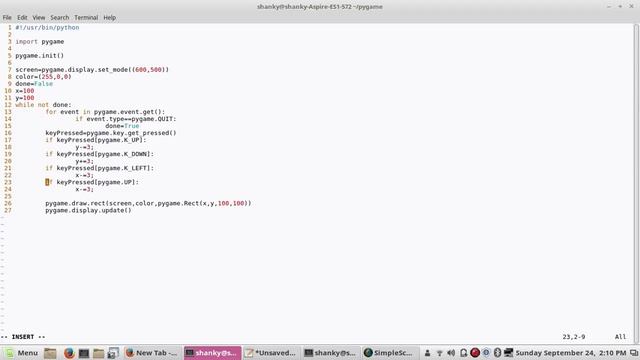Image resolution: width=640 pixels, height=360 pixels.
Task: Click the 'All' scroll position indicator
Action: click(620, 337)
